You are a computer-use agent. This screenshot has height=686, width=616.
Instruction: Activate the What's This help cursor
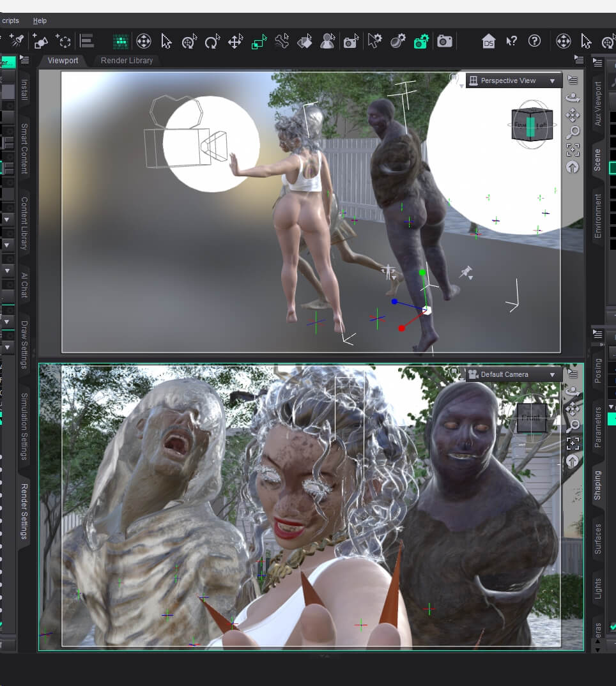pyautogui.click(x=511, y=41)
